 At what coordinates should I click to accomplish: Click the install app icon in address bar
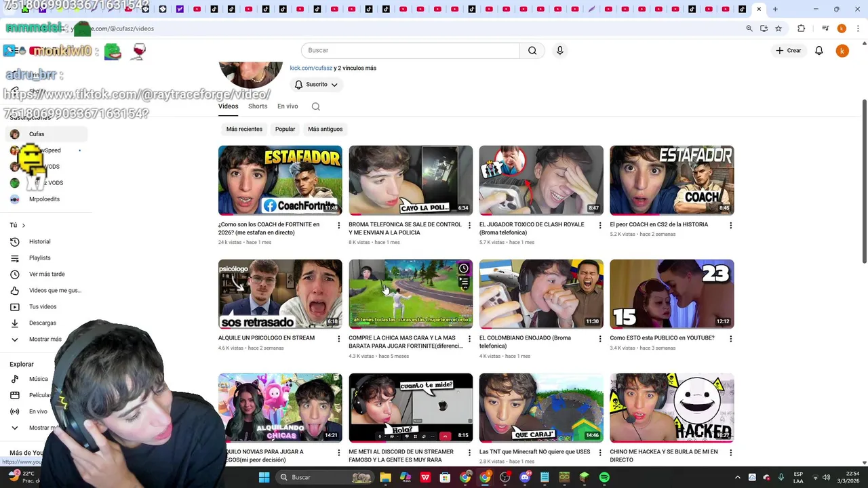point(764,28)
